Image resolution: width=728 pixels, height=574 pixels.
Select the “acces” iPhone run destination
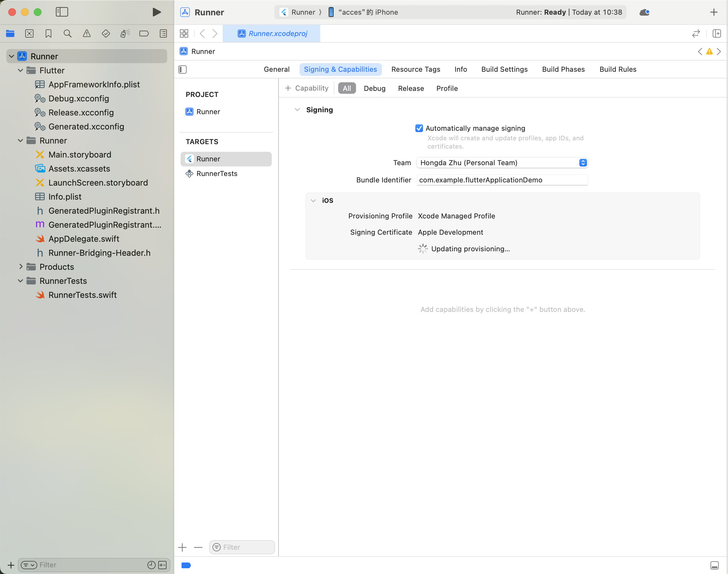(x=363, y=12)
